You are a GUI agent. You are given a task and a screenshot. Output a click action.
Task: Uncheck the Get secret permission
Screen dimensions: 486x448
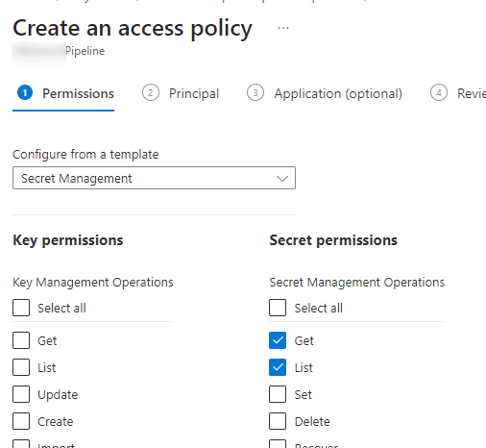[x=278, y=340]
